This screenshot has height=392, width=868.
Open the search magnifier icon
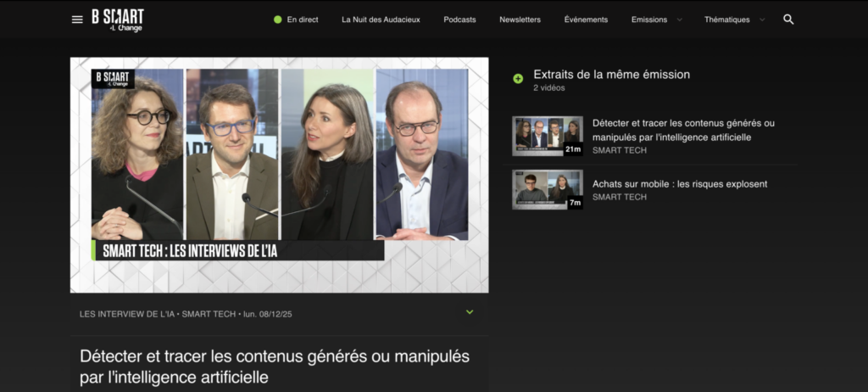[x=789, y=20]
